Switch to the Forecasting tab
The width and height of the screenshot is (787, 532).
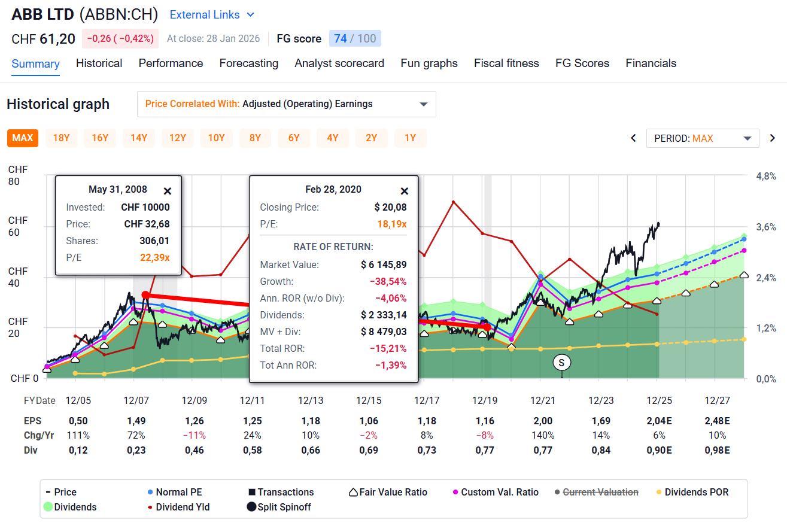click(x=249, y=63)
